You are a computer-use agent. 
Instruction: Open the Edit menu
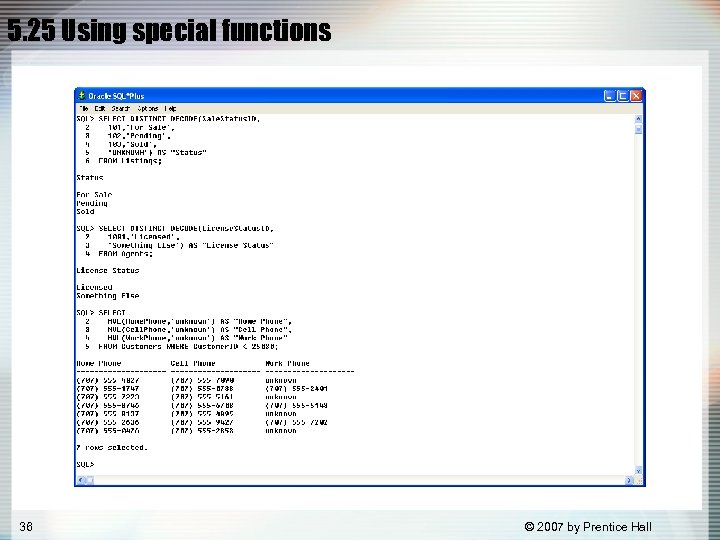point(100,109)
